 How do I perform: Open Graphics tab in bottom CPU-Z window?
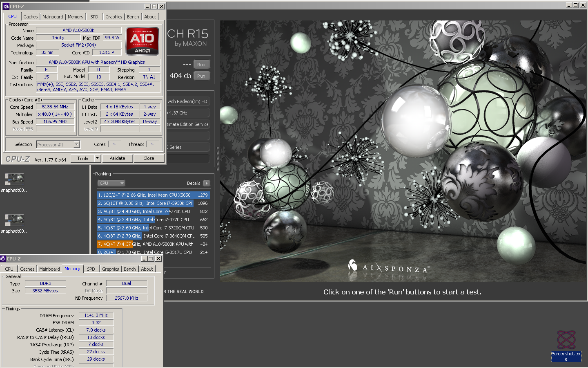111,269
